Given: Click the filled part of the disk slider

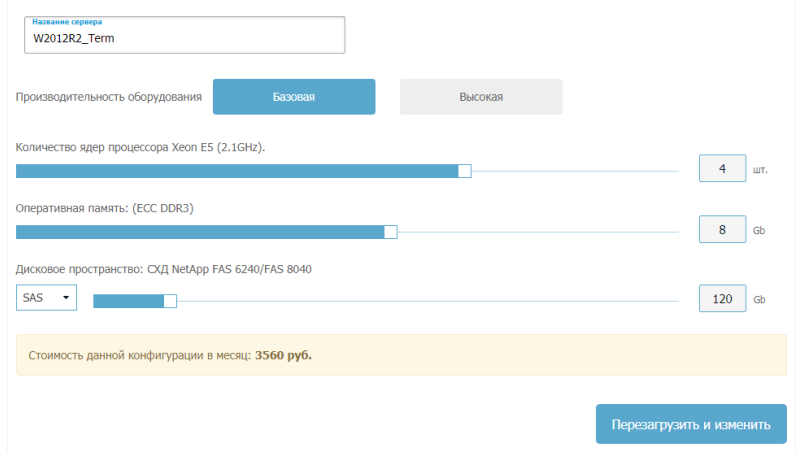Looking at the screenshot, I should pyautogui.click(x=128, y=300).
